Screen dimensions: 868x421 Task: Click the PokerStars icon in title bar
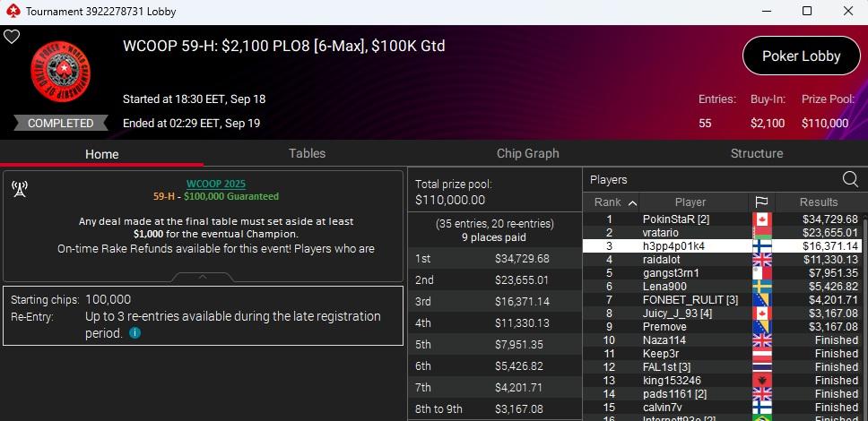click(x=12, y=12)
